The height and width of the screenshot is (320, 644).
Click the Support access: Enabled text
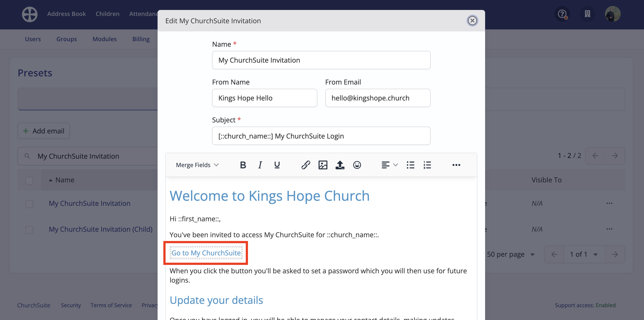585,305
